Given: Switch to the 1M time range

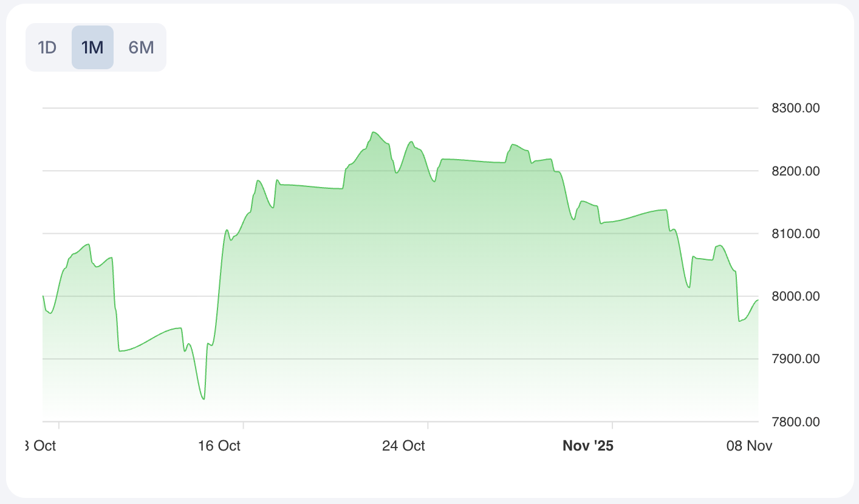Looking at the screenshot, I should (92, 47).
